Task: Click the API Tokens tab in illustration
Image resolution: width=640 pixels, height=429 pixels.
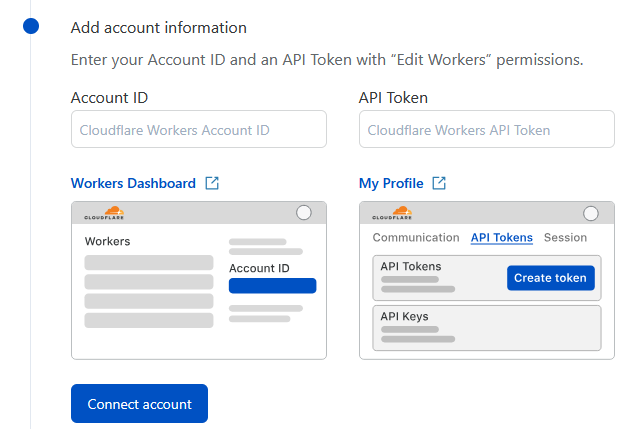Action: click(x=502, y=238)
